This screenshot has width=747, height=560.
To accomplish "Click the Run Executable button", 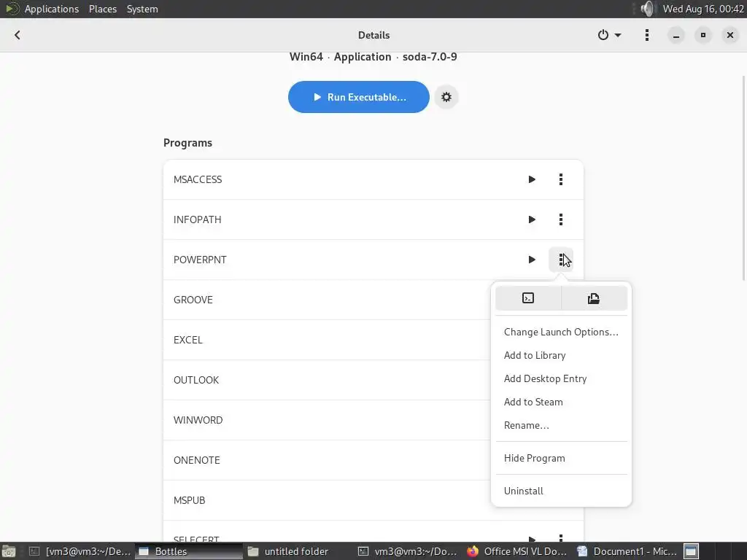I will (359, 97).
